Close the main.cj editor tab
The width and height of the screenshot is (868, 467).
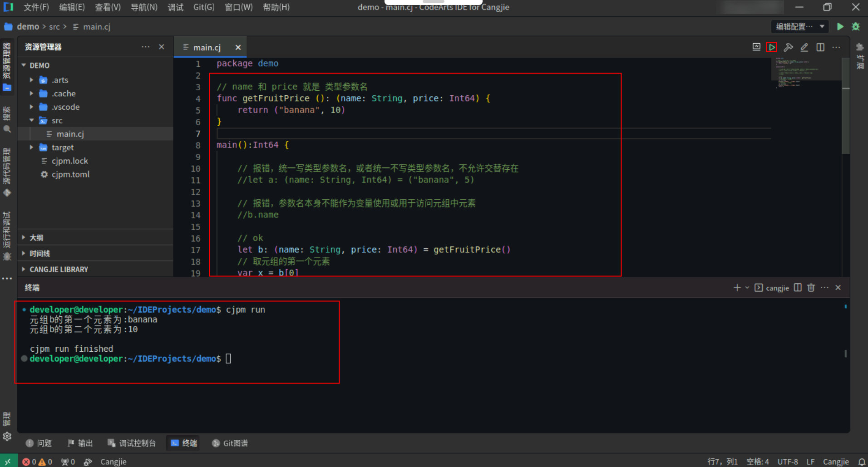coord(238,47)
